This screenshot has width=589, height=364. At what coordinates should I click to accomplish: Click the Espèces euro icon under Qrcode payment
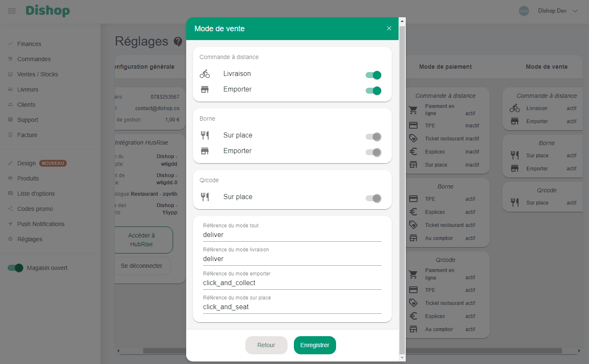413,316
